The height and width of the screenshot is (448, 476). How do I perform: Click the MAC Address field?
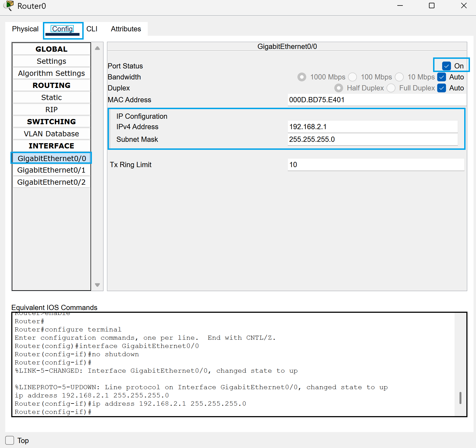377,100
